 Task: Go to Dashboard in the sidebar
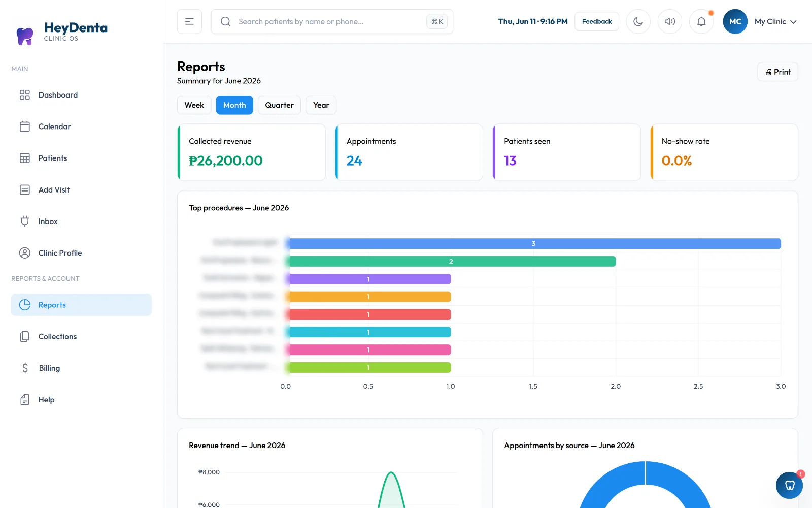(81, 95)
